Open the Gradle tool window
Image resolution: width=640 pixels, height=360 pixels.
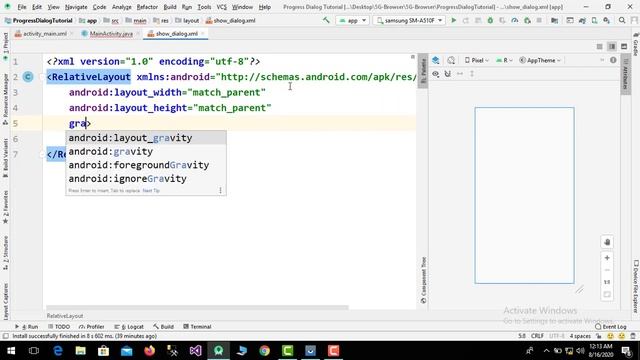[x=636, y=45]
